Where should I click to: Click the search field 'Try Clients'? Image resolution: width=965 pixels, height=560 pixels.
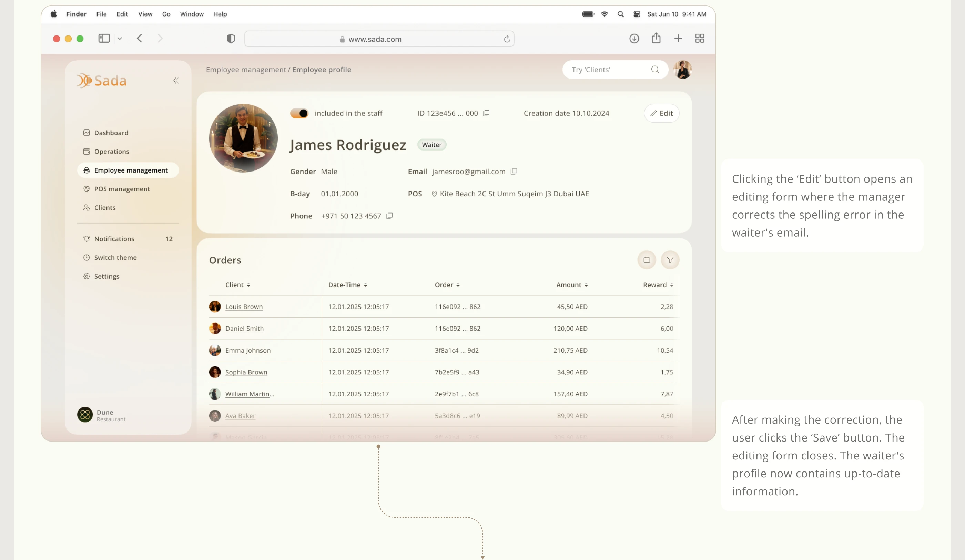616,70
